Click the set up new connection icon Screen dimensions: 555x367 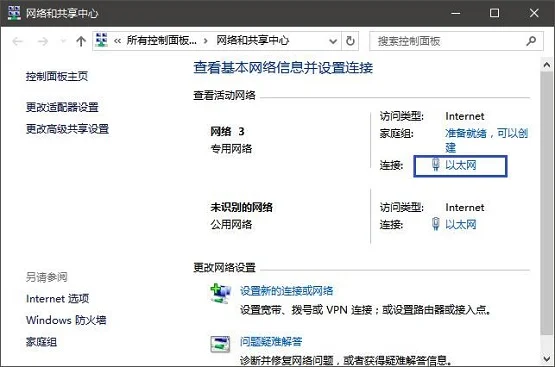point(221,293)
